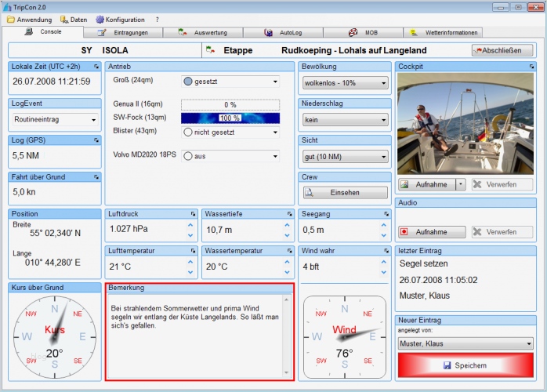This screenshot has height=392, width=547.
Task: Open the Bewölkung wolkenlos dropdown
Action: [345, 83]
